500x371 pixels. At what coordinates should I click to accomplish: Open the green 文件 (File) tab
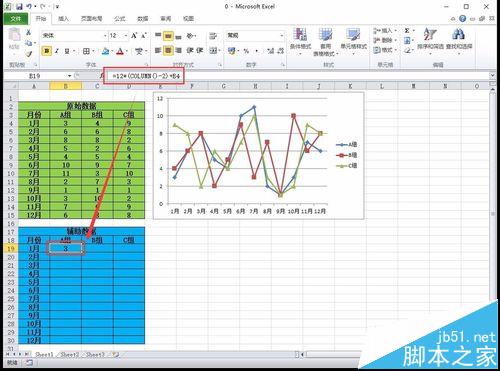tap(16, 19)
